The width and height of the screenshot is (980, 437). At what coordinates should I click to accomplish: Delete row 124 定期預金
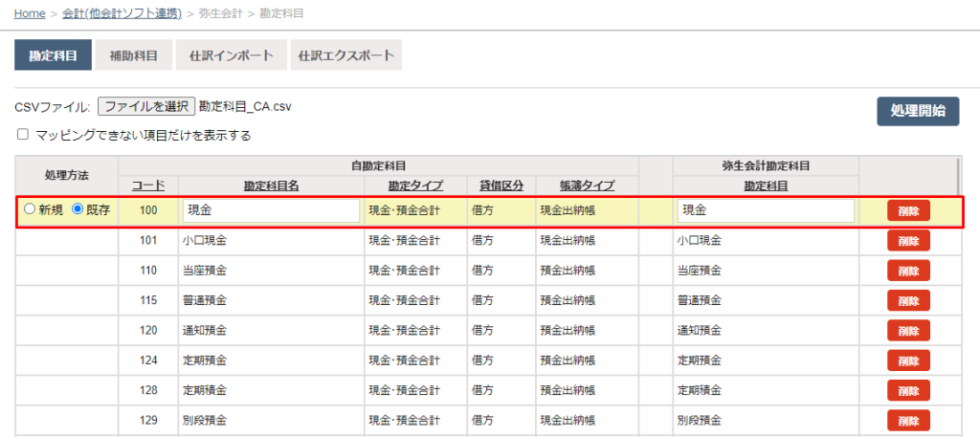[909, 361]
